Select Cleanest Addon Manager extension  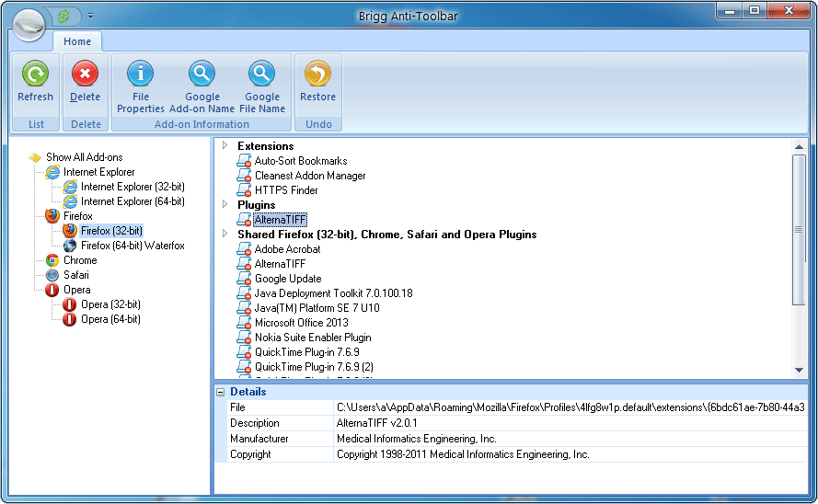tap(310, 176)
